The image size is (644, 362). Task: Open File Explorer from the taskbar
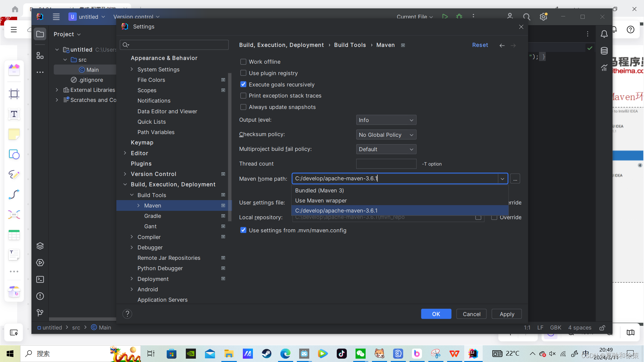(x=229, y=354)
